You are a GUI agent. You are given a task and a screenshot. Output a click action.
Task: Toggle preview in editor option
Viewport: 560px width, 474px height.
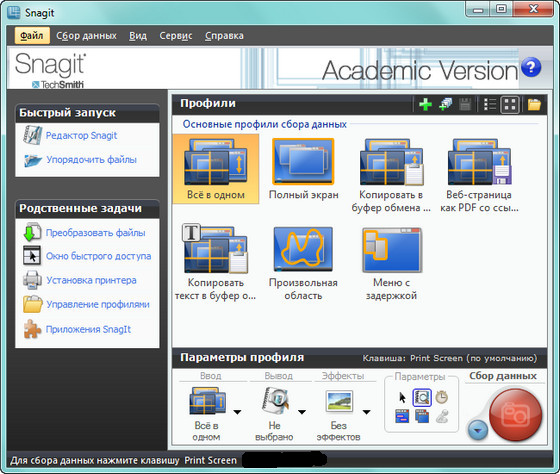click(x=422, y=398)
